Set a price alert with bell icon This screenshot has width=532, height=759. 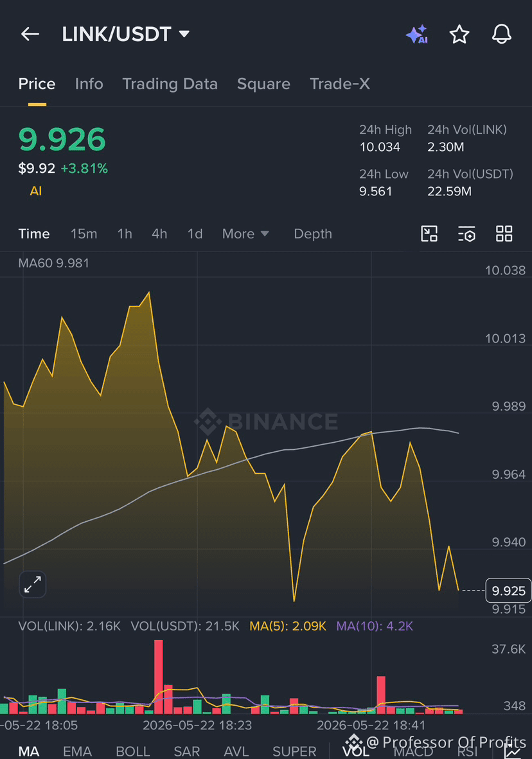point(502,34)
